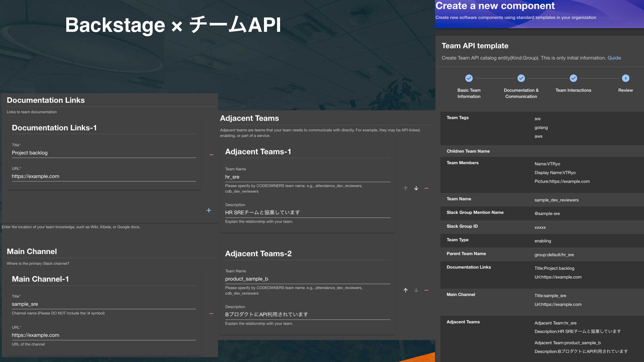Select '@sample-sre' Slack mention value
Viewport: 644px width, 362px height.
point(547,214)
